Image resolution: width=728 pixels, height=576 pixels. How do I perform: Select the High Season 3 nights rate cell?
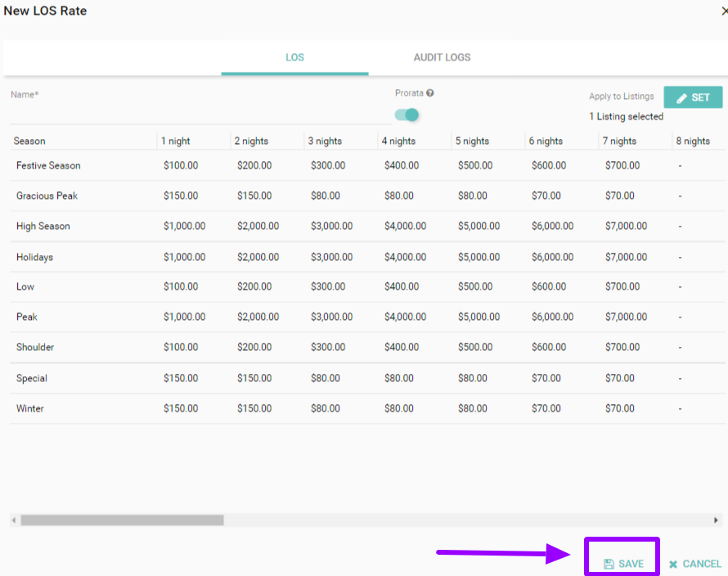(331, 226)
